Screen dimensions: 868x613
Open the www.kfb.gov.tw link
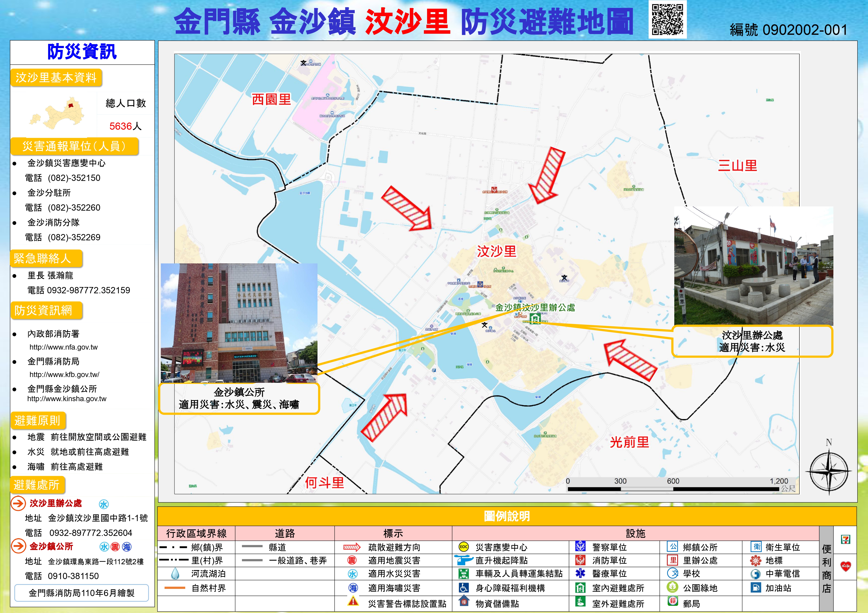(x=64, y=375)
